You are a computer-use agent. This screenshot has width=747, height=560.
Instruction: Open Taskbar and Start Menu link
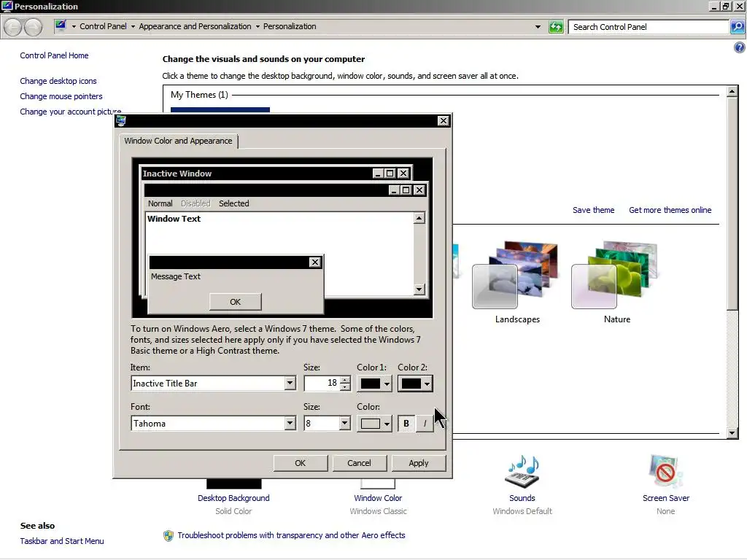click(x=62, y=541)
